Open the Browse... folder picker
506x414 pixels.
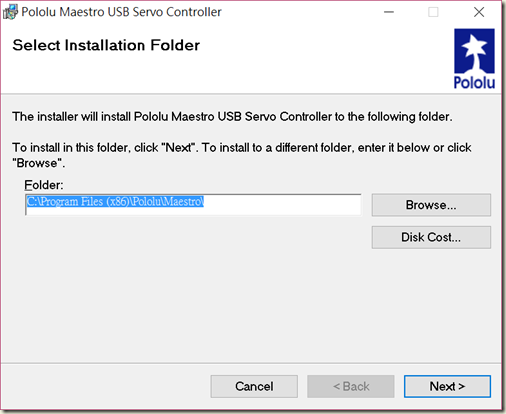(431, 205)
